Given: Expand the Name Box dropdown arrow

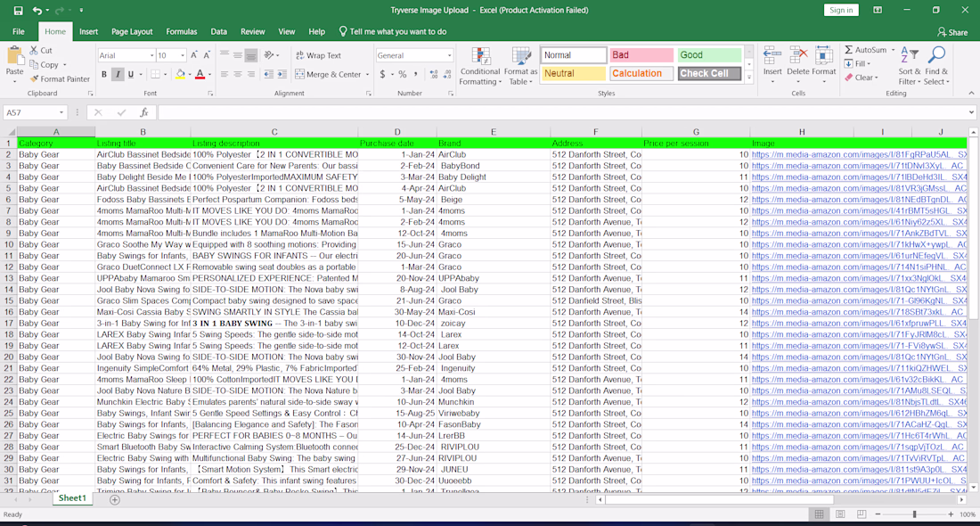Looking at the screenshot, I should tap(61, 112).
